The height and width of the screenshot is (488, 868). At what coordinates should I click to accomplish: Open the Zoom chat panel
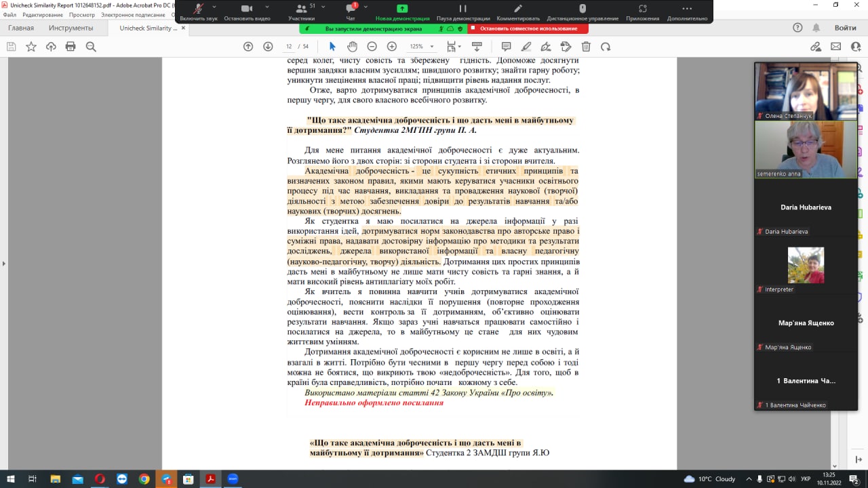click(x=351, y=9)
